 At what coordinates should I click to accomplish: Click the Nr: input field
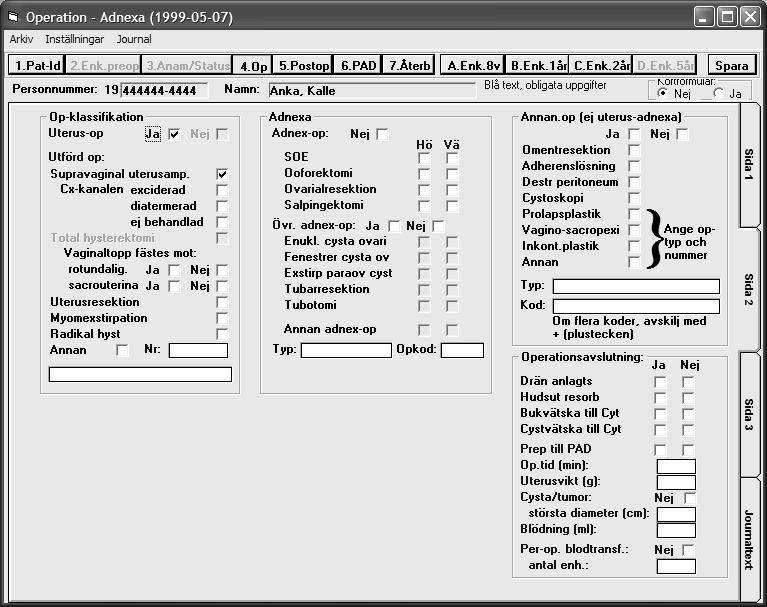[198, 350]
